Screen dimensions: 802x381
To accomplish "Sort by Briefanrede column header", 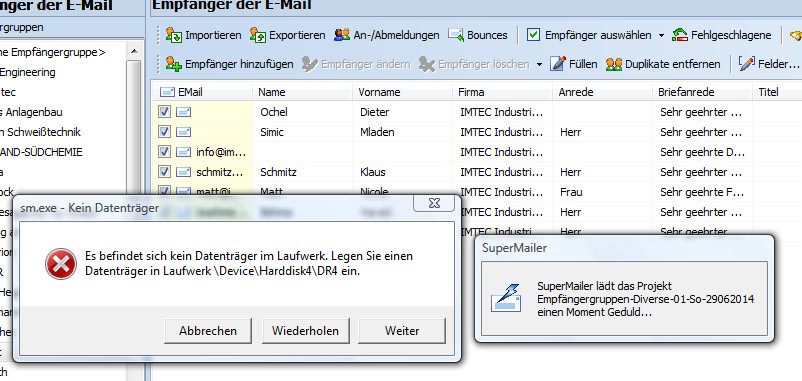I will point(703,92).
